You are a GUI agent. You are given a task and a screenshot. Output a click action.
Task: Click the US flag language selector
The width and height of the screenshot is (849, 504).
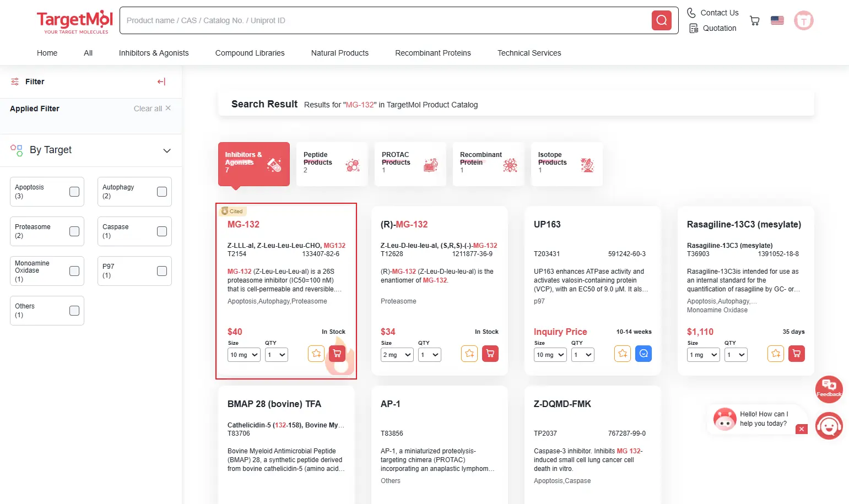coord(777,20)
